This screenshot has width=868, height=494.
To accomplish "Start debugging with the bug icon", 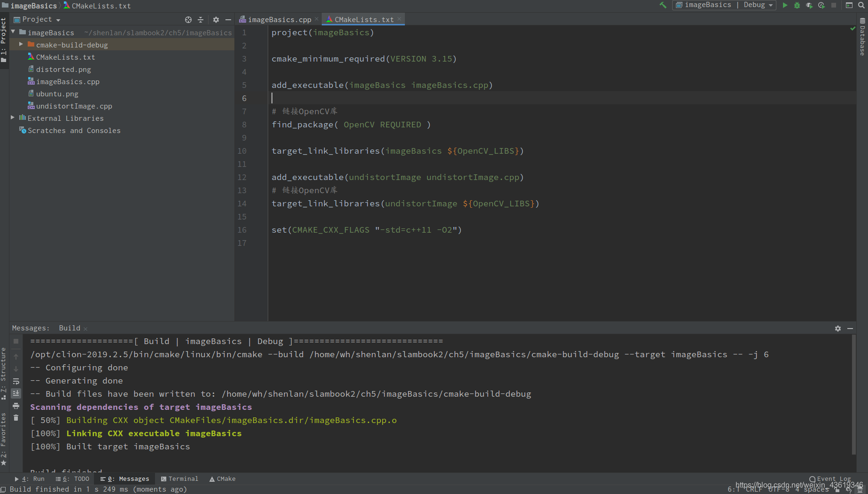I will pos(797,5).
